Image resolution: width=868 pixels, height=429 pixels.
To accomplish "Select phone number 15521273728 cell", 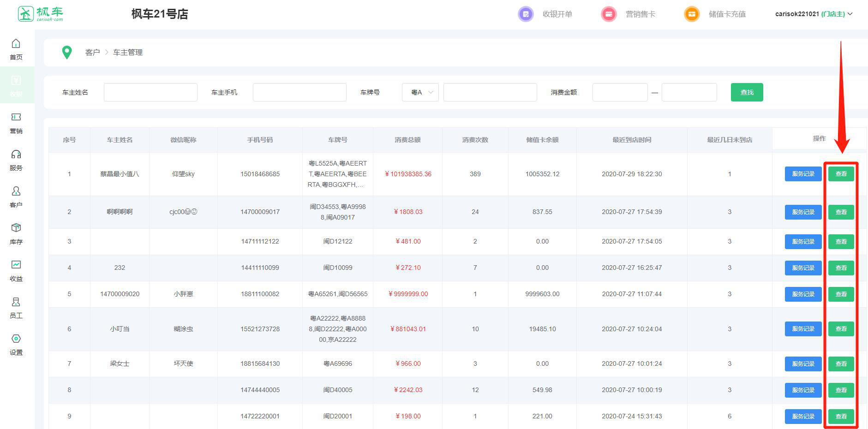I will coord(260,329).
